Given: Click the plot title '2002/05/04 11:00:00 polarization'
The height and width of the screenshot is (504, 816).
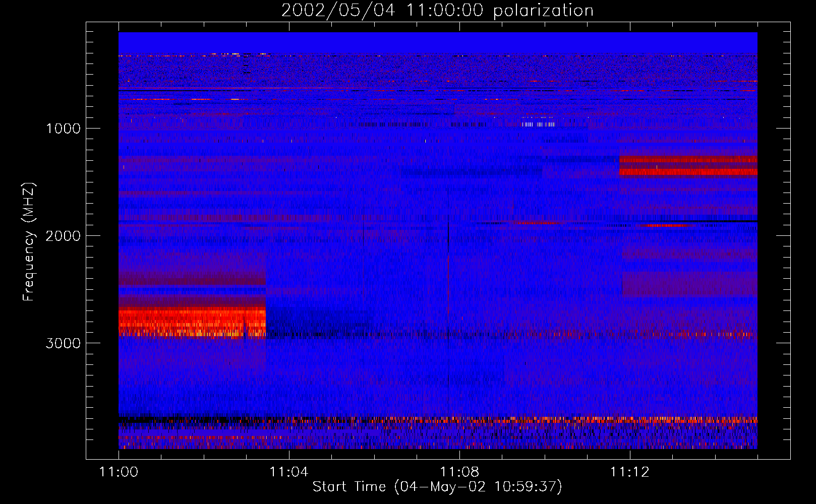Looking at the screenshot, I should pyautogui.click(x=437, y=11).
